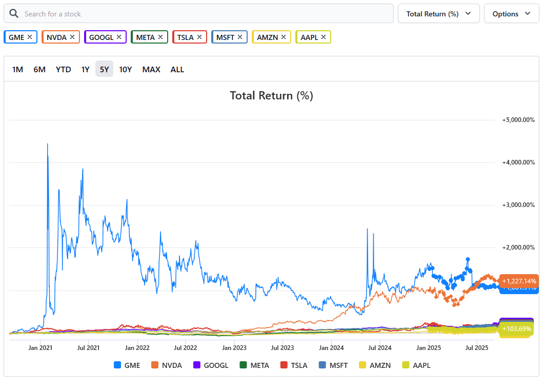545x392 pixels.
Task: Select the MAX time range
Action: tap(151, 70)
